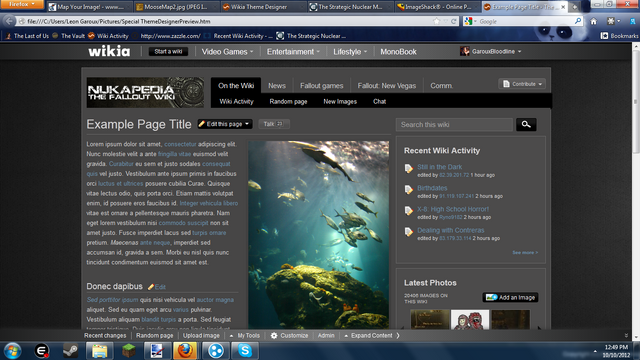Expand the My Tools menu
640x360 pixels.
coord(245,336)
